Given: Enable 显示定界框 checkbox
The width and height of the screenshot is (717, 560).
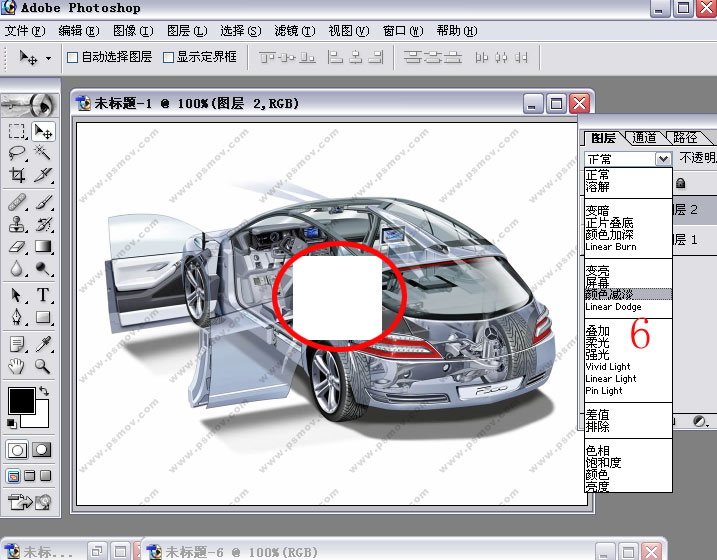Looking at the screenshot, I should 168,57.
